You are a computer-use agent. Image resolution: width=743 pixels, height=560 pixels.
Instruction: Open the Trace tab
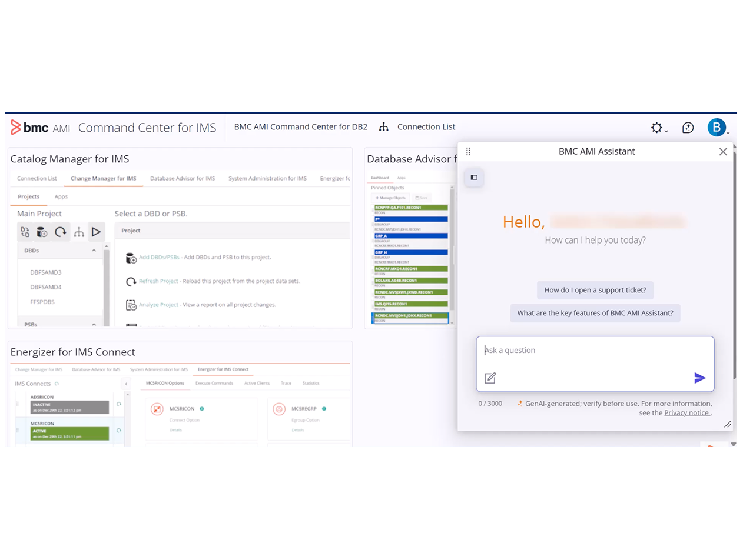(x=286, y=384)
